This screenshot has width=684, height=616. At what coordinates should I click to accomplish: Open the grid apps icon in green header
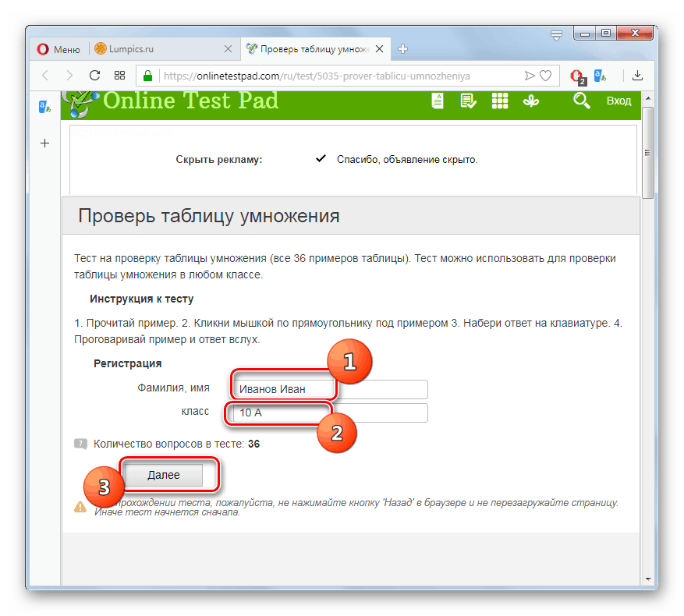tap(499, 101)
